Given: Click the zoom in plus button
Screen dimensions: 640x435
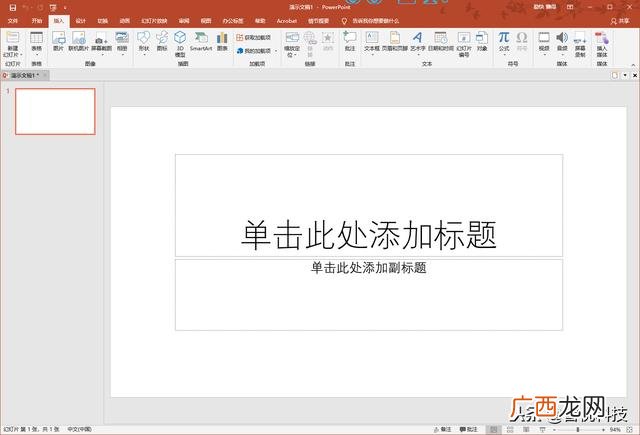Looking at the screenshot, I should click(x=603, y=430).
